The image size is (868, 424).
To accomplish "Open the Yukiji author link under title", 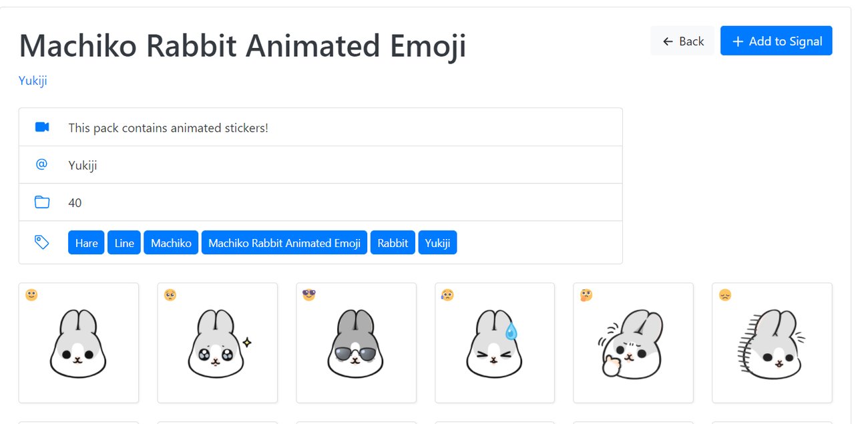I will [33, 81].
